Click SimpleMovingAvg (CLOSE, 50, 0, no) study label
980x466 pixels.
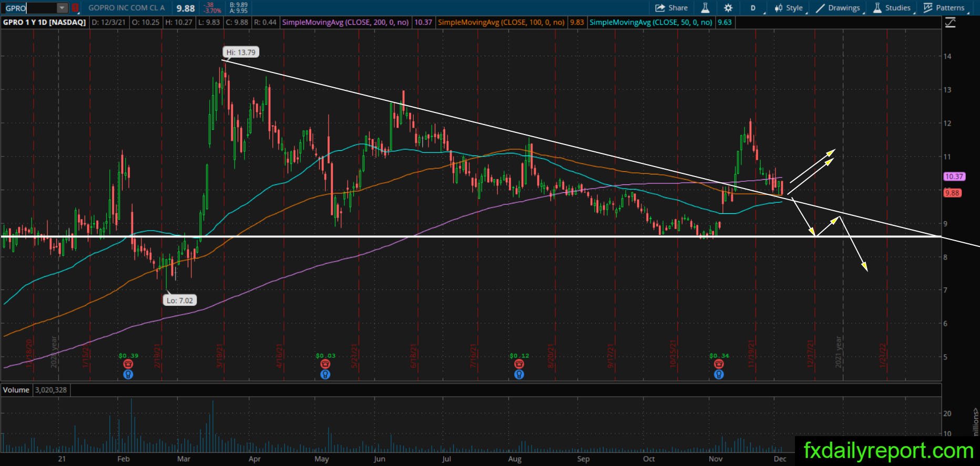pos(651,23)
